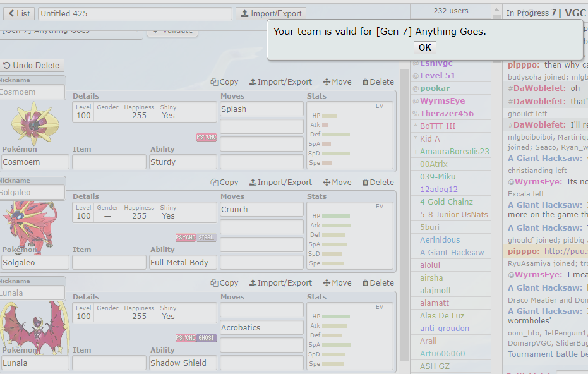Open user anti-groudon in the user list
The height and width of the screenshot is (374, 588).
[x=445, y=329]
